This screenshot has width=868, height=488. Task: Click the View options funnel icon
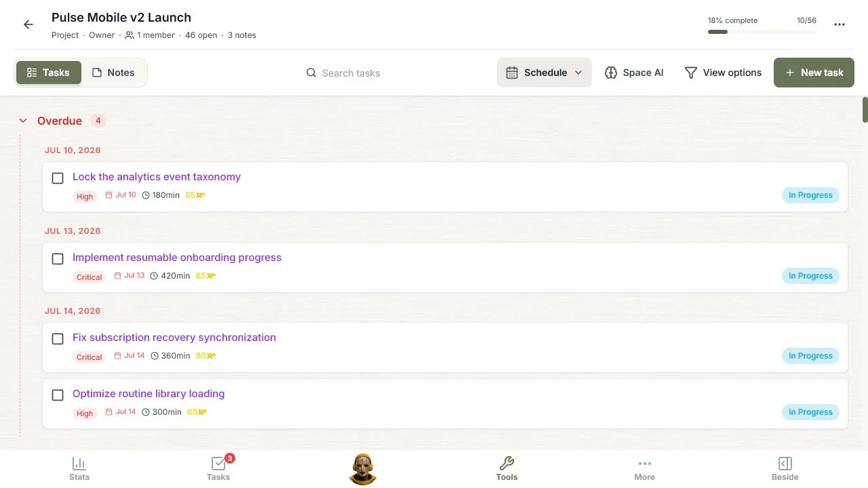691,73
